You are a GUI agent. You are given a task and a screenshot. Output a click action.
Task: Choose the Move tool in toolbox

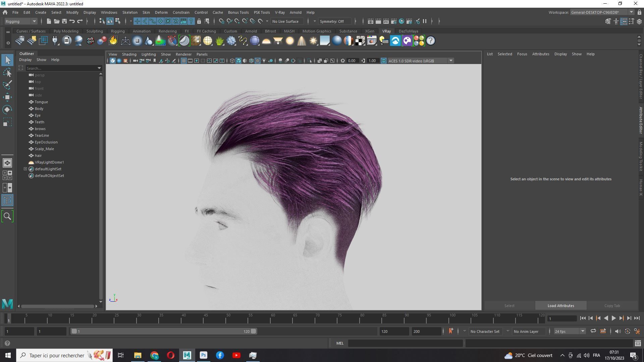click(x=7, y=97)
